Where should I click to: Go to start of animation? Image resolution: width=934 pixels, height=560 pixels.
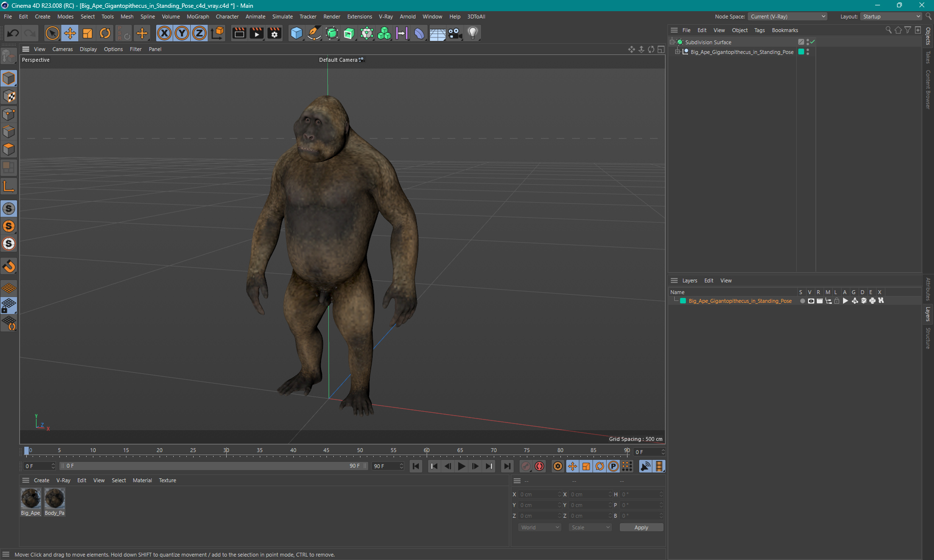click(x=416, y=466)
